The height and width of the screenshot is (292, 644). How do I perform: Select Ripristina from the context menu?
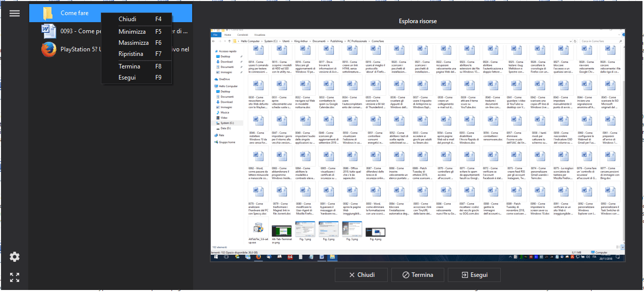[x=131, y=54]
